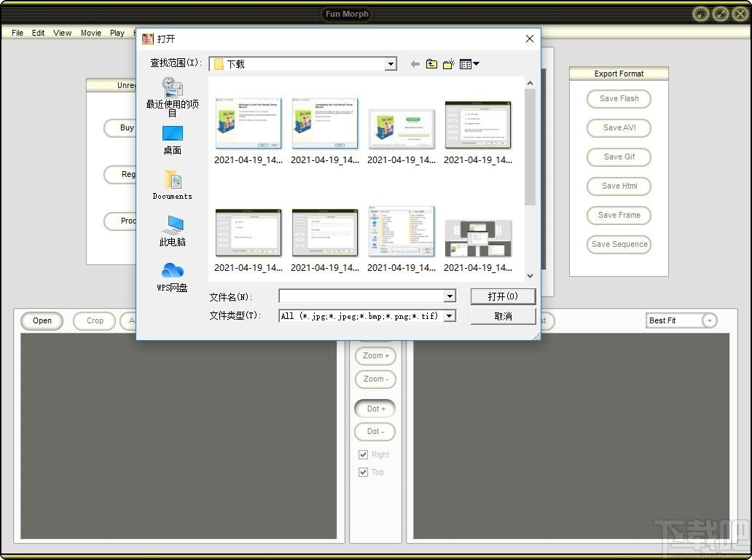
Task: Select the Desktop (桌面) location
Action: 172,140
